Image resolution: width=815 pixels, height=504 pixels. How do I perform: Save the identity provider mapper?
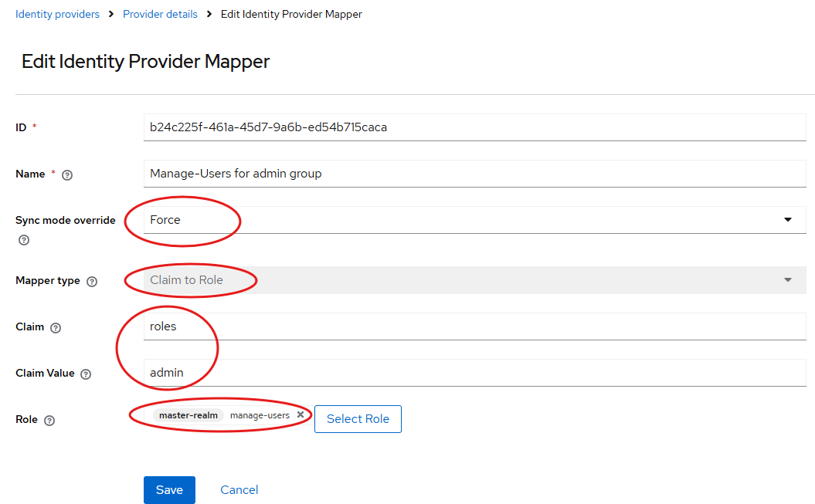point(169,490)
